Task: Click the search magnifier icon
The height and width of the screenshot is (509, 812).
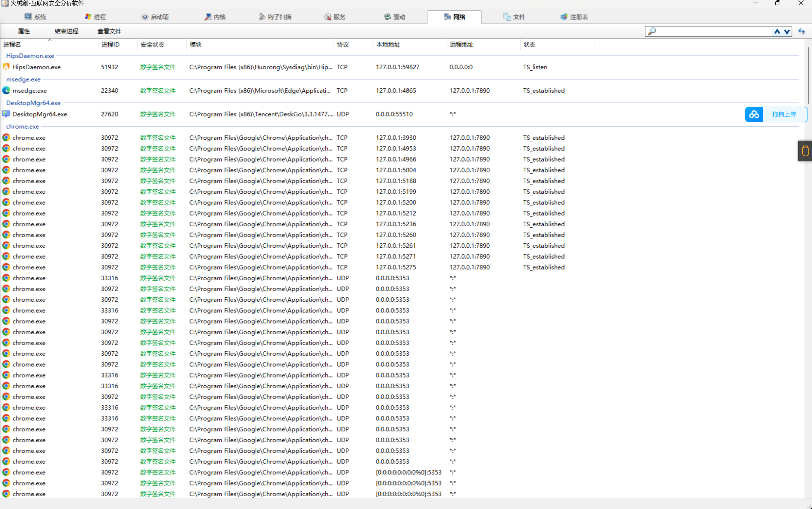Action: (652, 31)
